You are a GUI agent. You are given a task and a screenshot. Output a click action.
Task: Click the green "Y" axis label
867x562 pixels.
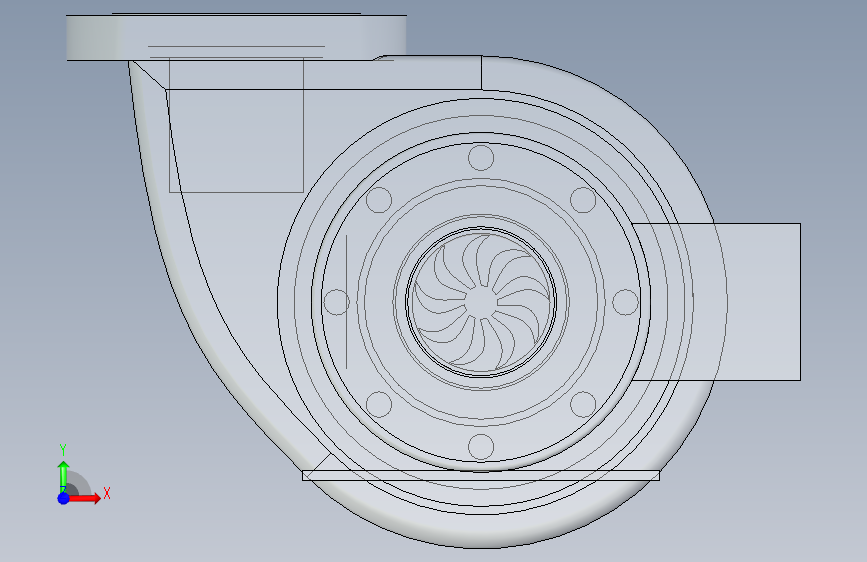pos(63,450)
